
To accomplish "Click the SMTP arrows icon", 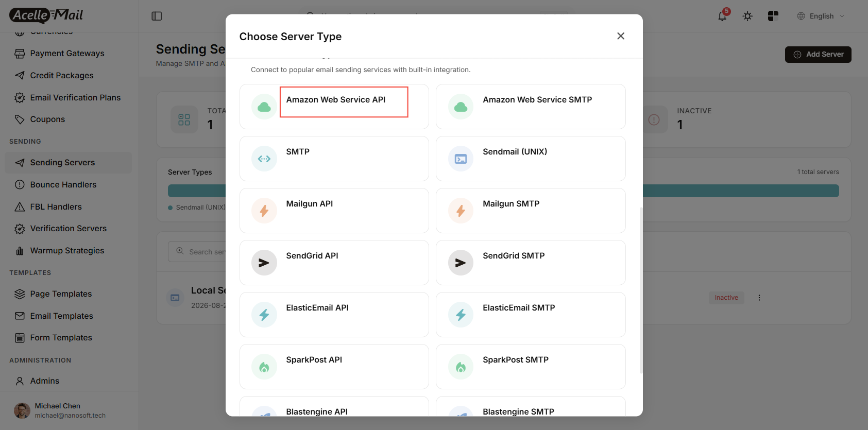I will [264, 159].
